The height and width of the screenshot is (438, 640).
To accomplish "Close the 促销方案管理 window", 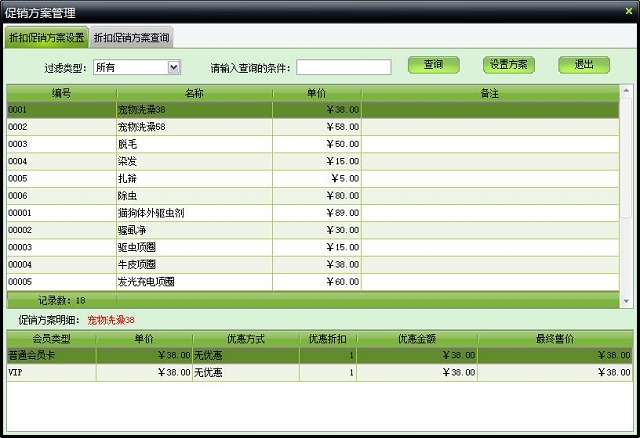I will click(x=628, y=10).
